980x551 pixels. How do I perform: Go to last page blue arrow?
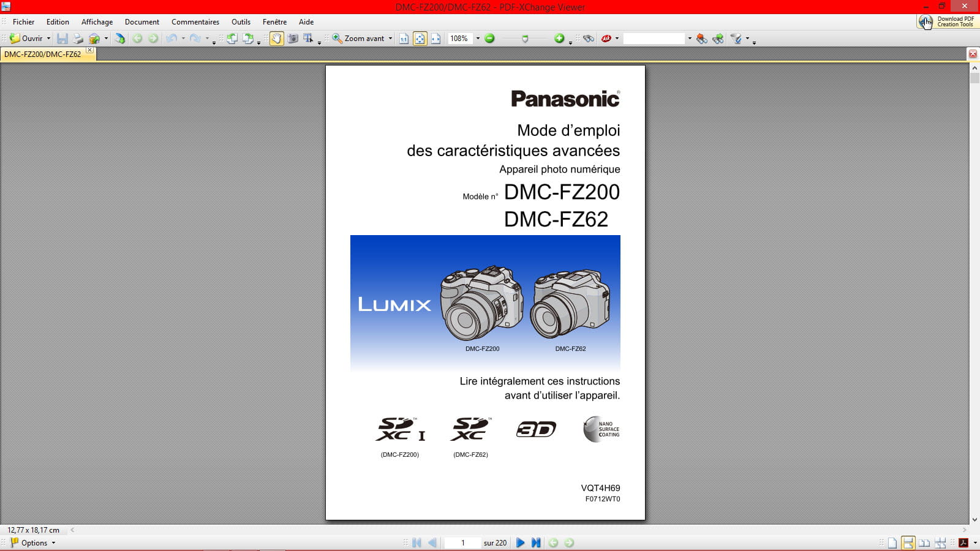[536, 542]
